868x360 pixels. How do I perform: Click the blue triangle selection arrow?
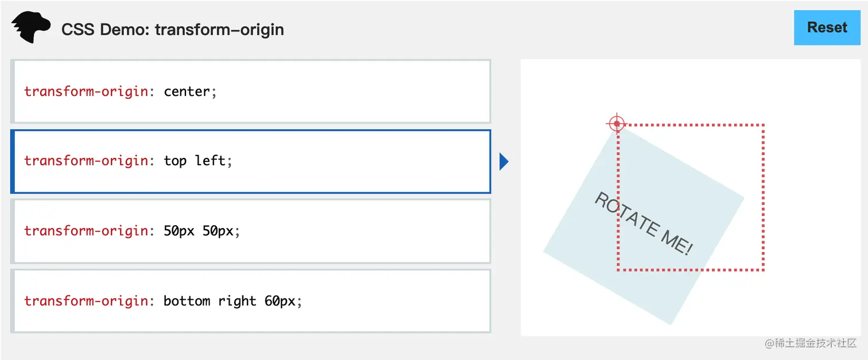click(504, 162)
